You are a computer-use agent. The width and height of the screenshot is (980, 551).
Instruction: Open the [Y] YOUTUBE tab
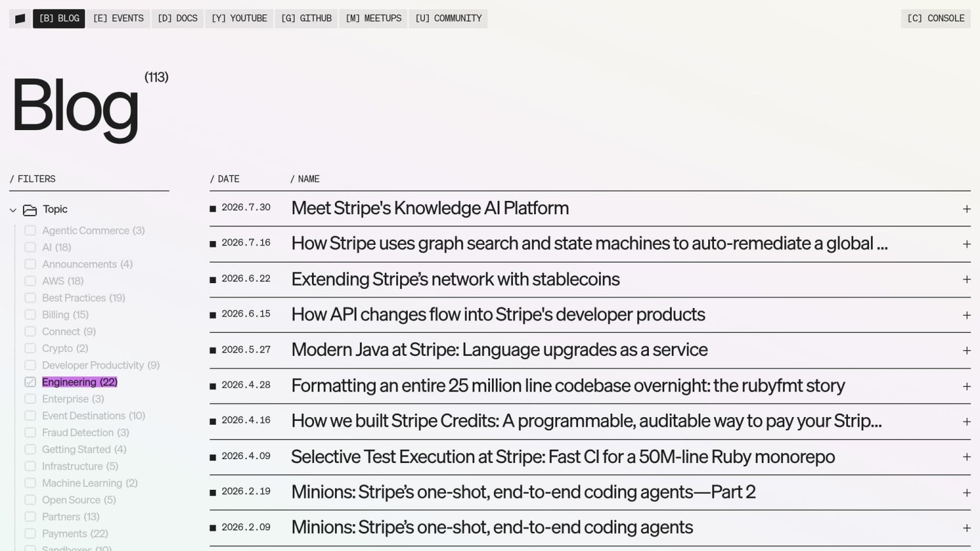click(x=239, y=18)
